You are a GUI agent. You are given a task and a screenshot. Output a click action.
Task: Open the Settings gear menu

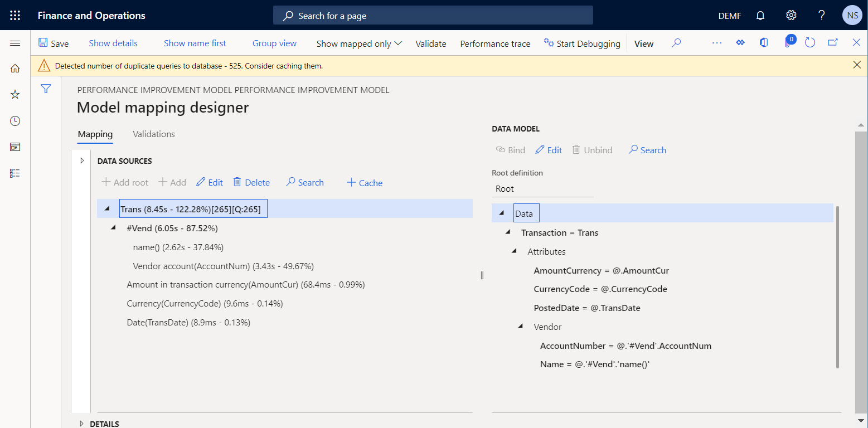(791, 15)
